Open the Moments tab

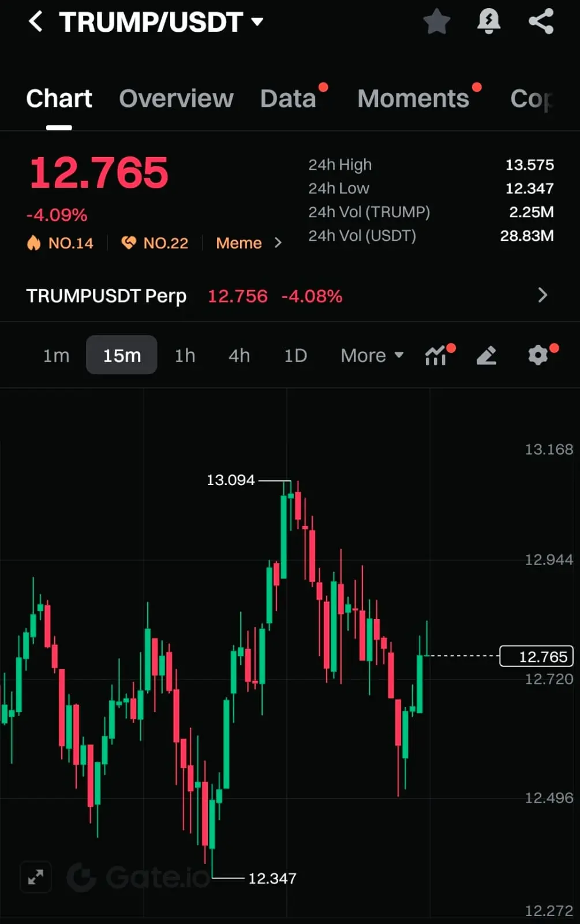[x=413, y=99]
